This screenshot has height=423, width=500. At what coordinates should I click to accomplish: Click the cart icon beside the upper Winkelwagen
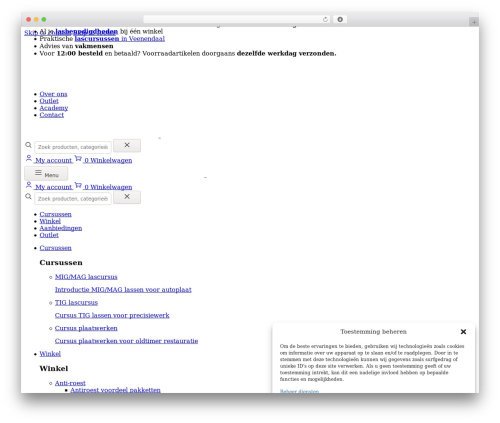(78, 158)
